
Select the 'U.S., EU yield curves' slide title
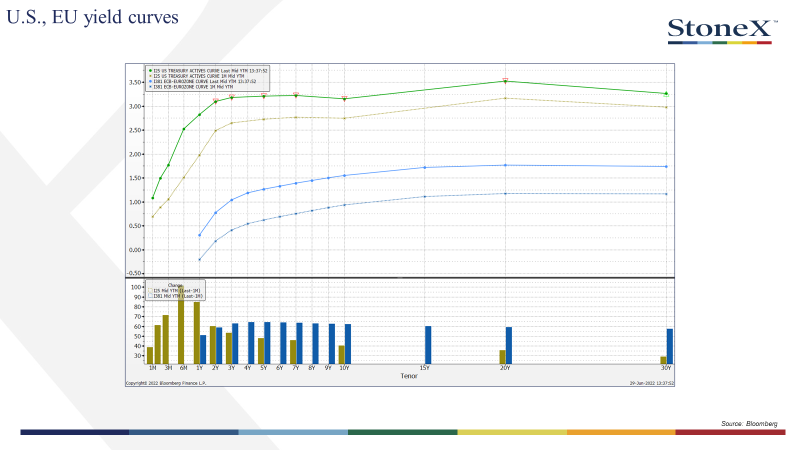(x=92, y=17)
